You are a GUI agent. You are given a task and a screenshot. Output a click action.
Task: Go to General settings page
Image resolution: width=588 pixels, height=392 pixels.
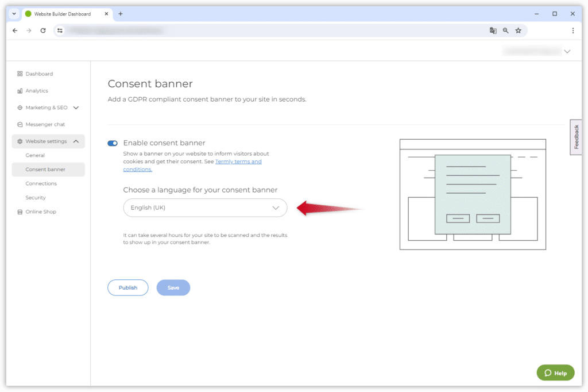[x=35, y=155]
